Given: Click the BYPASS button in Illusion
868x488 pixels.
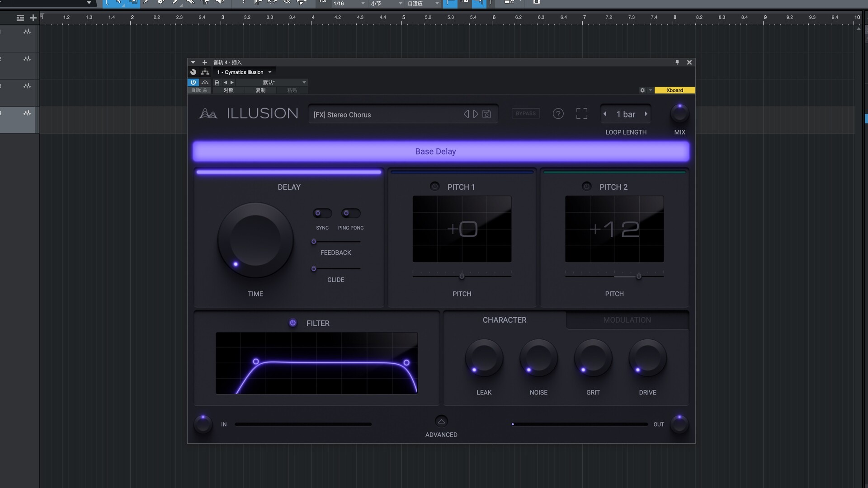Looking at the screenshot, I should [526, 113].
